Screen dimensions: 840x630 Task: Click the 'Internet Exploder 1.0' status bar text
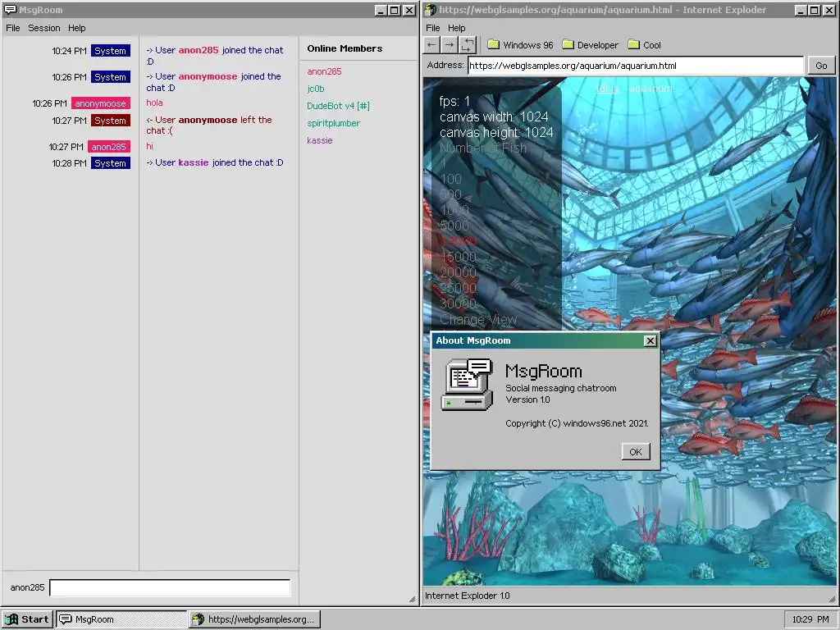click(467, 596)
